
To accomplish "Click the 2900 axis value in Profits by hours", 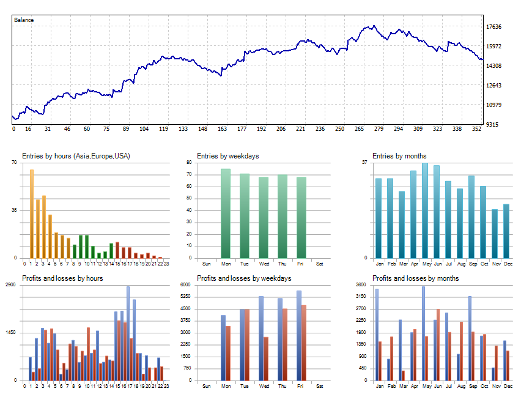I will [x=10, y=284].
